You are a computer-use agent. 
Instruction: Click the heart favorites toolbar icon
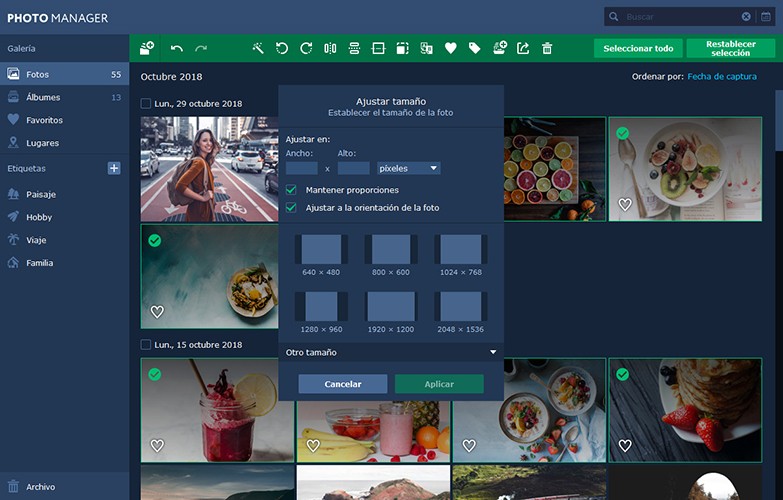click(x=450, y=48)
